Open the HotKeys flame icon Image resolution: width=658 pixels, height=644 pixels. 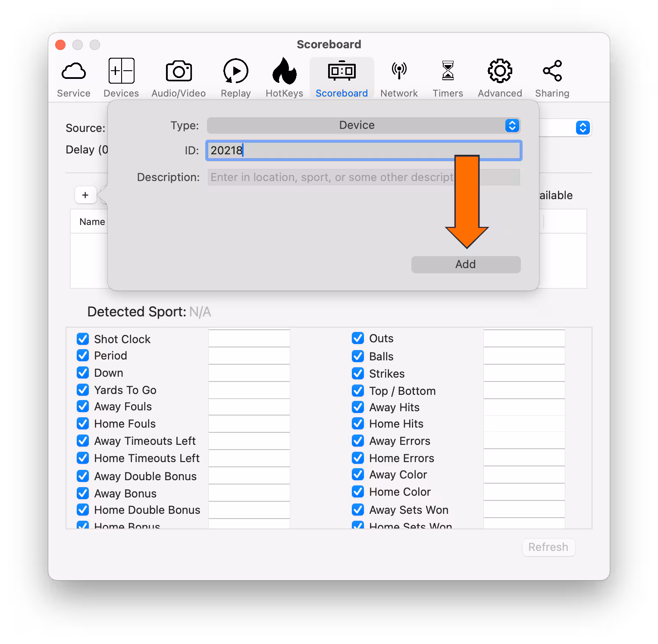[x=284, y=71]
